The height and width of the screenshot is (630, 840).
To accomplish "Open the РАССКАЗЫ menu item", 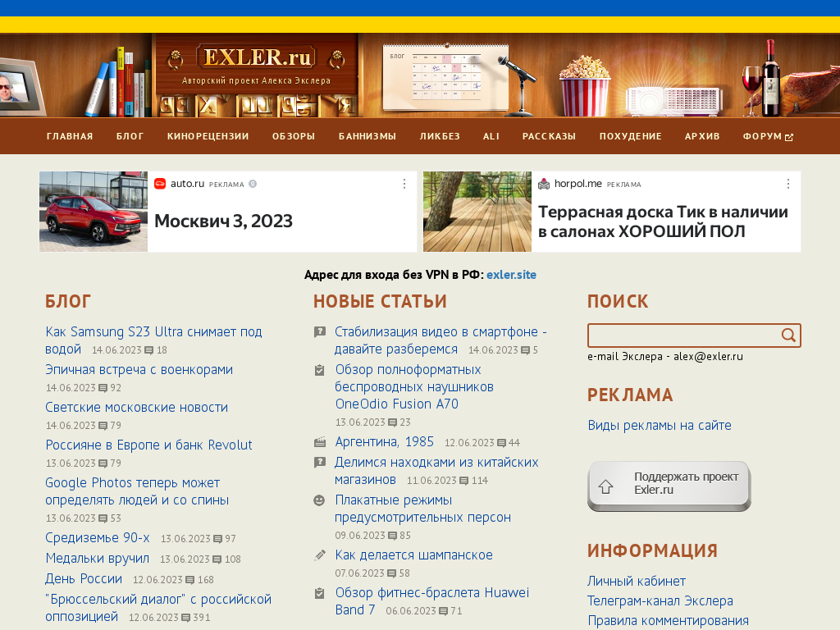I will click(549, 136).
